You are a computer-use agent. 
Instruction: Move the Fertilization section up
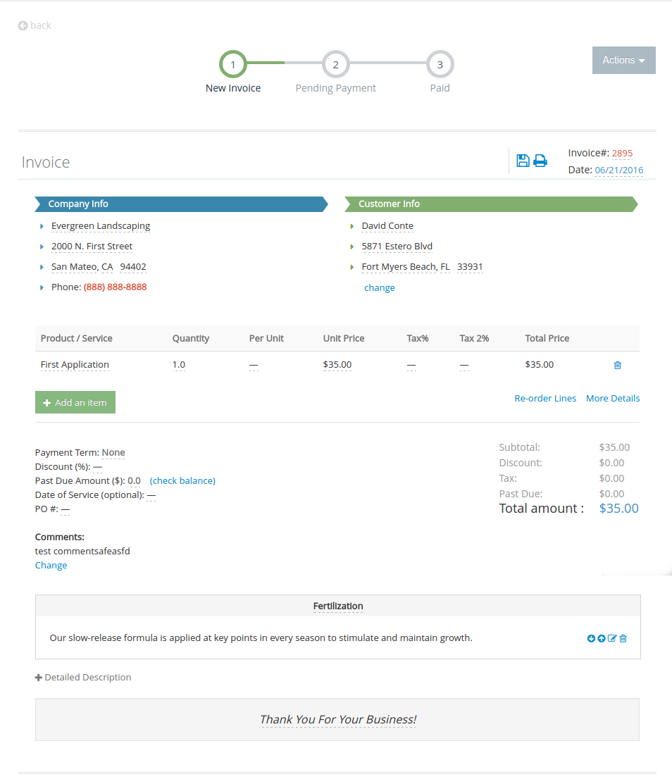[x=602, y=638]
